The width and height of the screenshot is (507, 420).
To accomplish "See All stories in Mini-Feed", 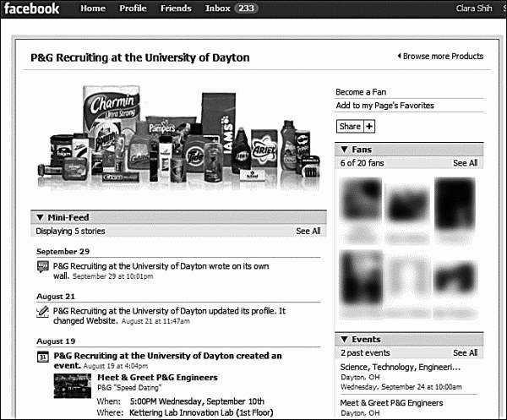I will coord(308,231).
